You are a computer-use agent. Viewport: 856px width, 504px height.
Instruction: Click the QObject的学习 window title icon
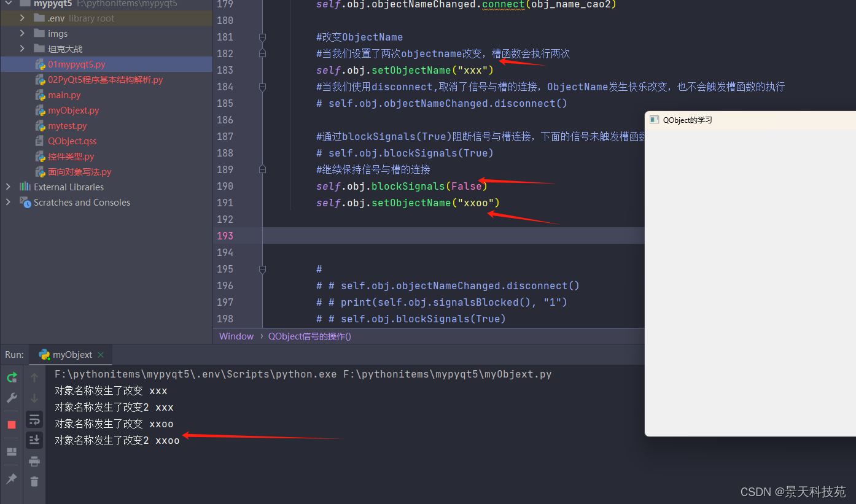pos(655,120)
